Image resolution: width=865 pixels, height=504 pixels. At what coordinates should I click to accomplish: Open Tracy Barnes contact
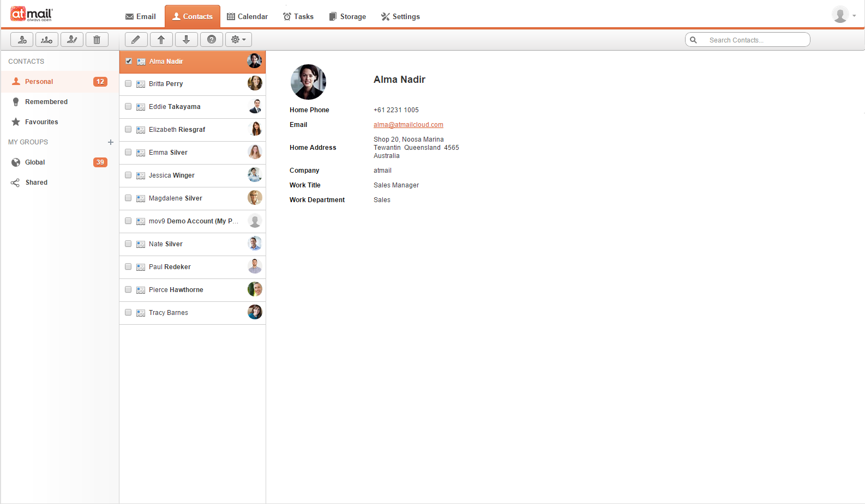193,313
